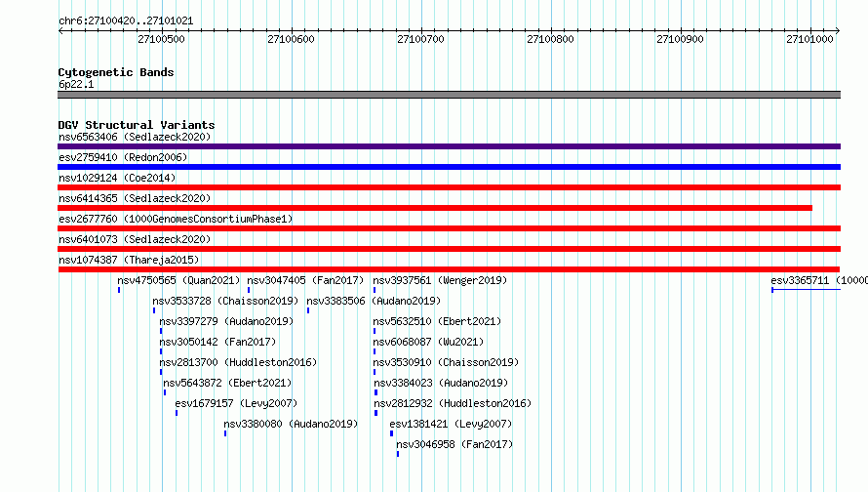Screen dimensions: 868x492
Task: Click the chr6:27100420..27101021 region label
Action: pyautogui.click(x=126, y=21)
